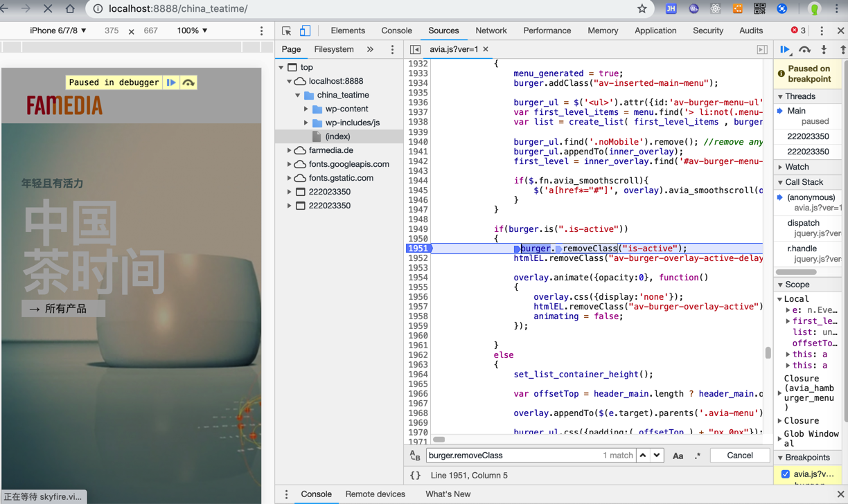Open the Filesystem tab
Viewport: 848px width, 504px height.
(333, 50)
